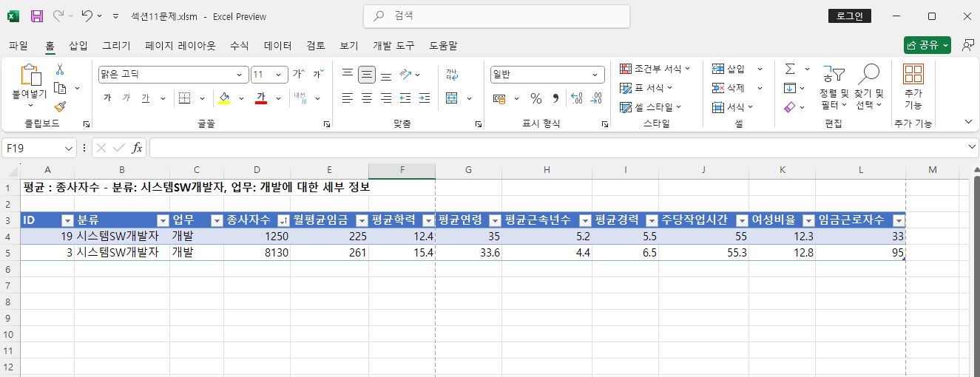The height and width of the screenshot is (377, 980).
Task: Click the 로그인 sign-in button
Action: [849, 16]
